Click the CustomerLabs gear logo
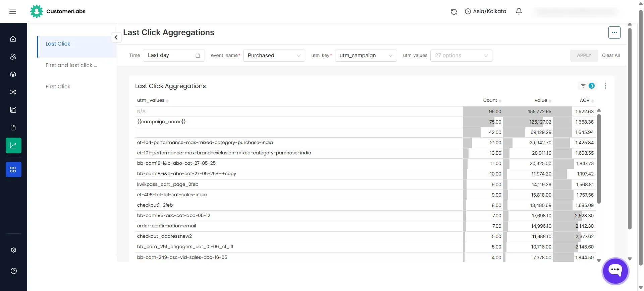 click(37, 11)
